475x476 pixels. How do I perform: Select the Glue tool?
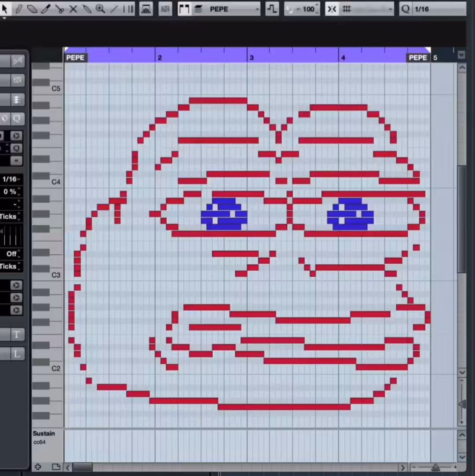pyautogui.click(x=87, y=9)
